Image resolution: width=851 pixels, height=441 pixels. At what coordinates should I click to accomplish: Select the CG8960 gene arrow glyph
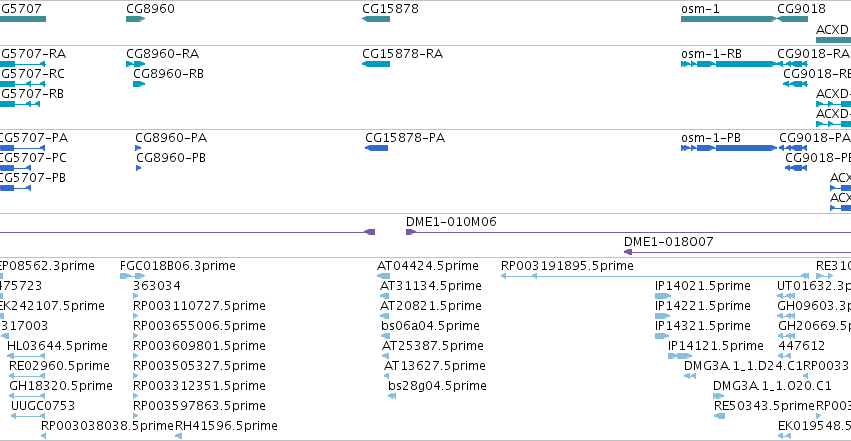click(136, 19)
